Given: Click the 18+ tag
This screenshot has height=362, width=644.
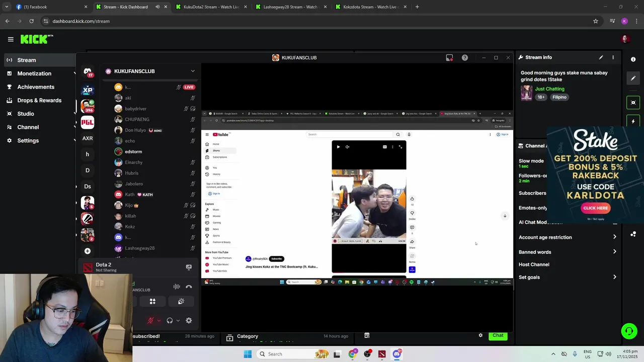Looking at the screenshot, I should pyautogui.click(x=541, y=97).
